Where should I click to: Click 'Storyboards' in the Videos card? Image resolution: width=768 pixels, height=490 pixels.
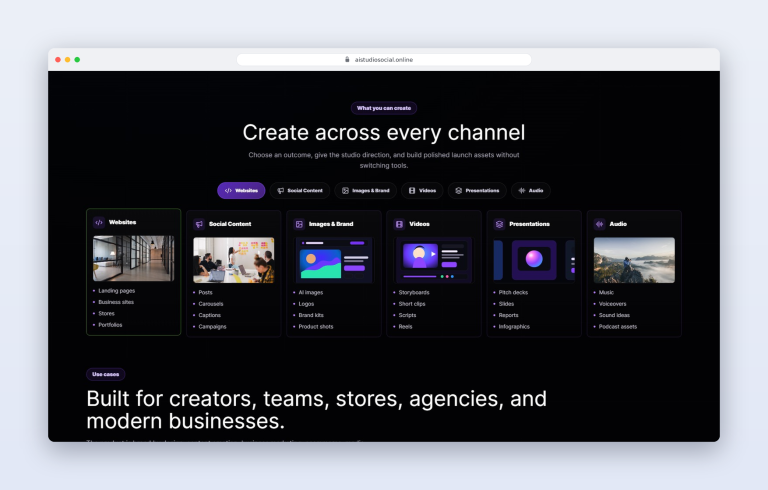(x=414, y=293)
